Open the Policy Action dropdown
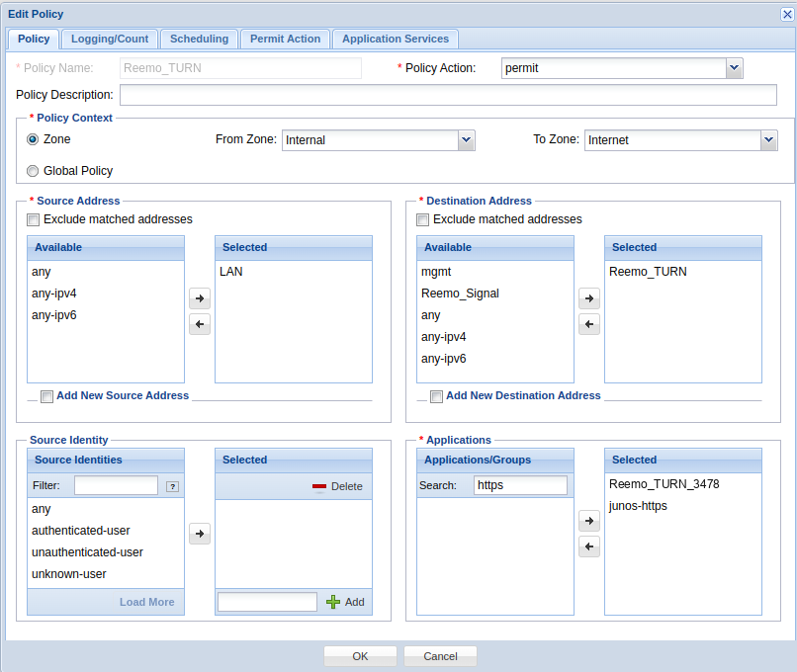Image resolution: width=797 pixels, height=672 pixels. coord(734,68)
